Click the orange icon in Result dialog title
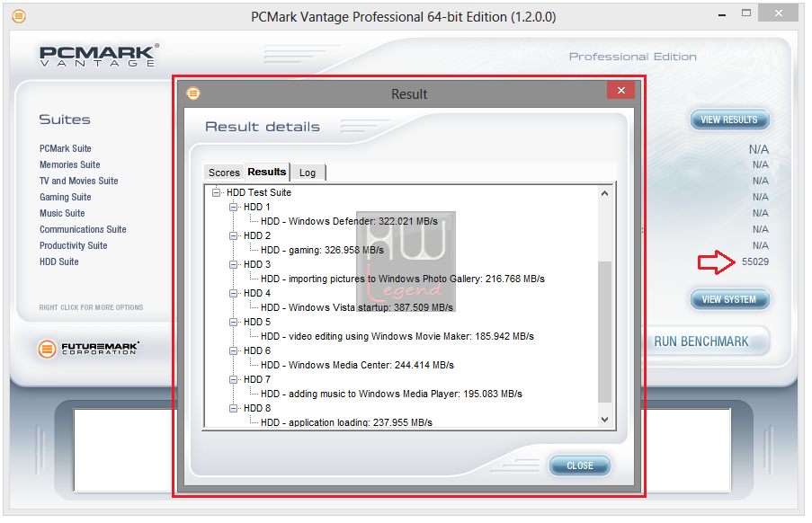The image size is (812, 523). click(x=193, y=93)
